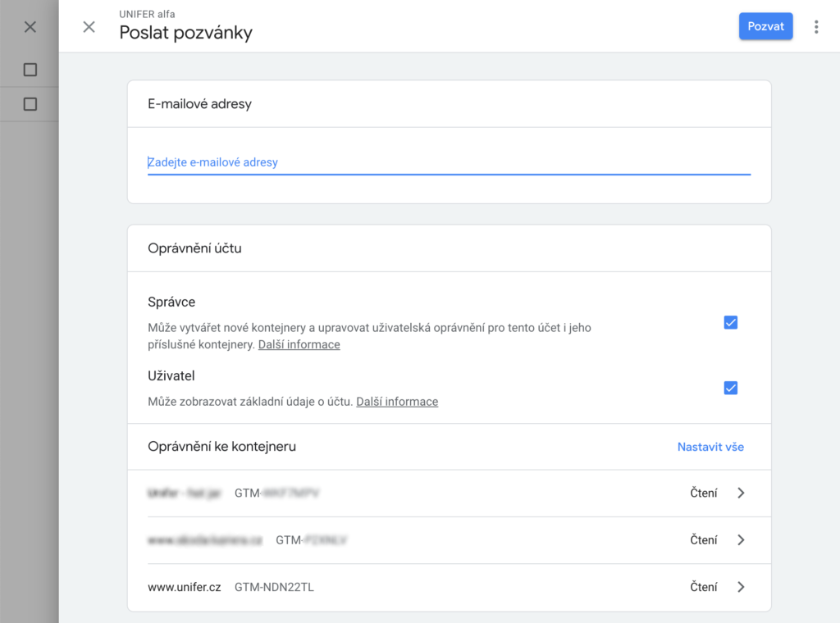Image resolution: width=840 pixels, height=623 pixels.
Task: Open Další informace link under Uživatel
Action: point(397,402)
